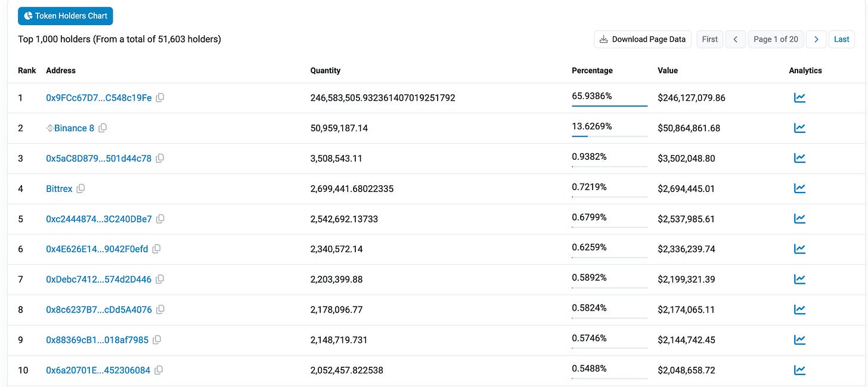Open the Token Holders Chart
Image resolution: width=868 pixels, height=387 pixels.
66,16
